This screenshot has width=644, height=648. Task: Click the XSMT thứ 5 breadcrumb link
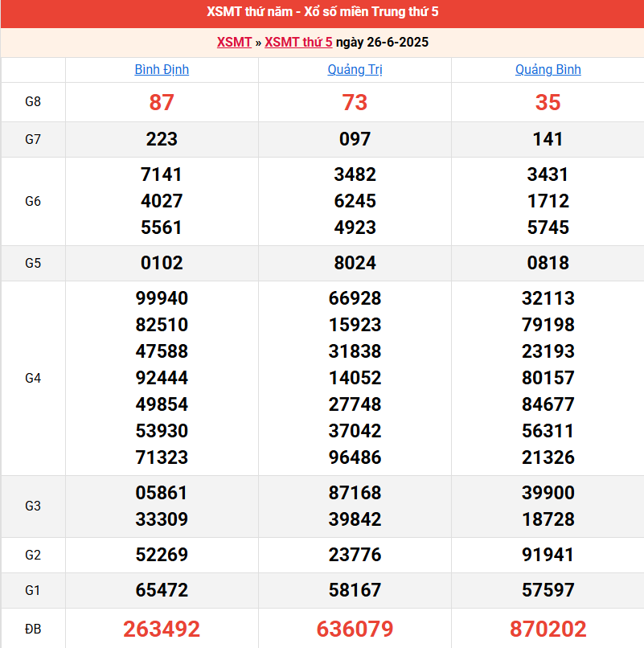pyautogui.click(x=298, y=43)
